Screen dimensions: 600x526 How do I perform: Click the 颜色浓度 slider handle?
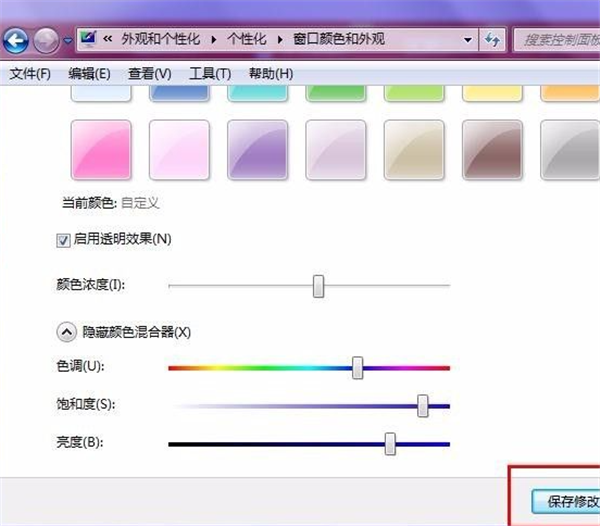[318, 286]
